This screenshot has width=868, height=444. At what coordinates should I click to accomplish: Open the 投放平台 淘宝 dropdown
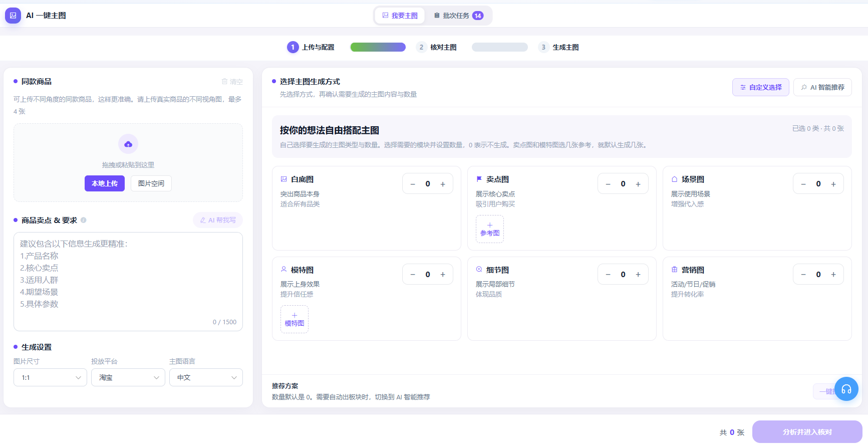[128, 377]
